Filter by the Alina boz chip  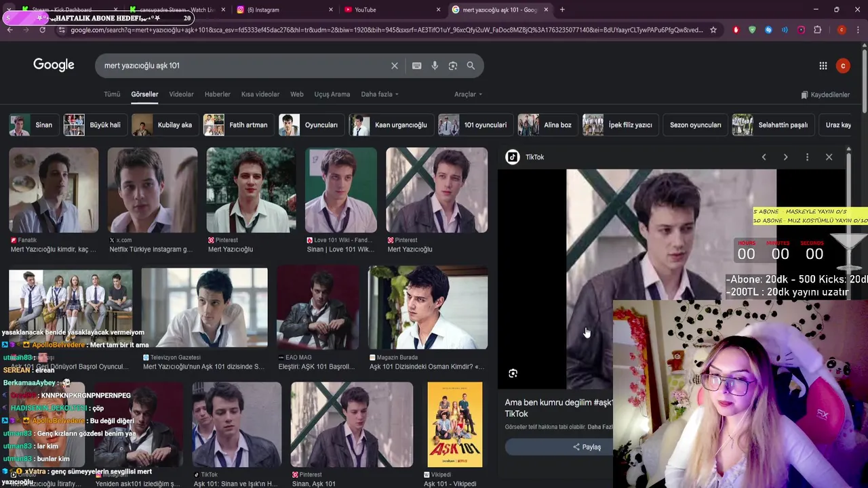point(547,125)
